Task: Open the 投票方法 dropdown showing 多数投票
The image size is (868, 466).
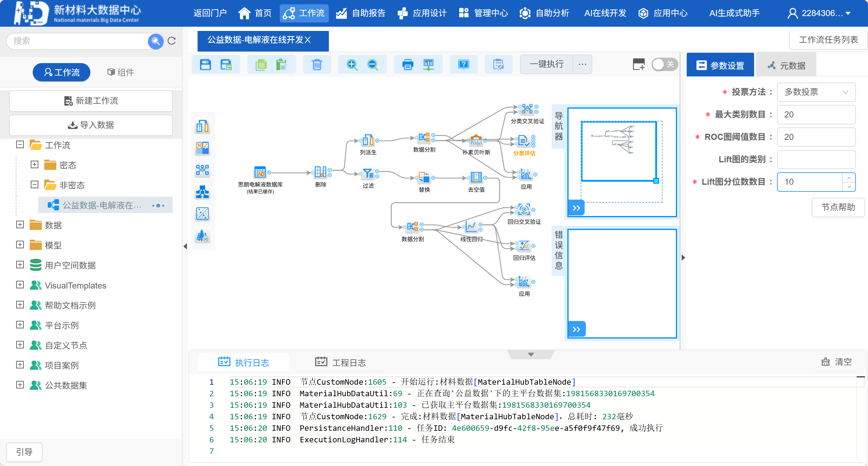Action: tap(816, 92)
